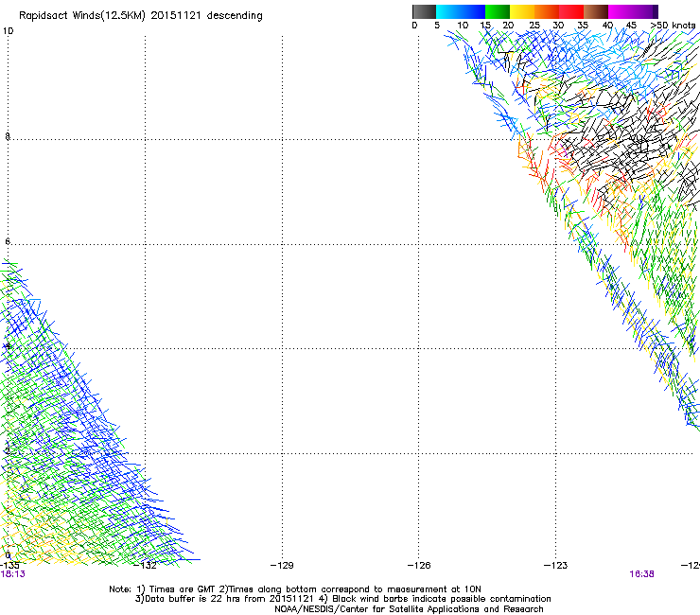Click the longitude label -129

[282, 566]
